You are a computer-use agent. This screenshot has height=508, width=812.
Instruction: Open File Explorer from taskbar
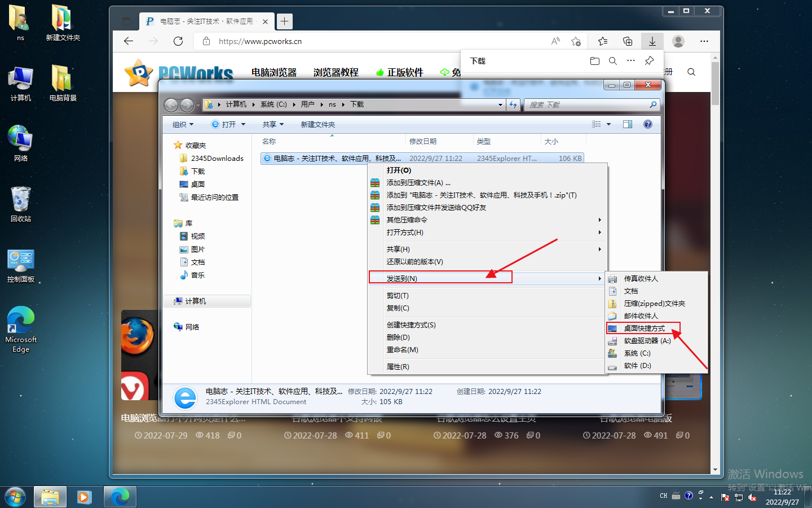(50, 497)
